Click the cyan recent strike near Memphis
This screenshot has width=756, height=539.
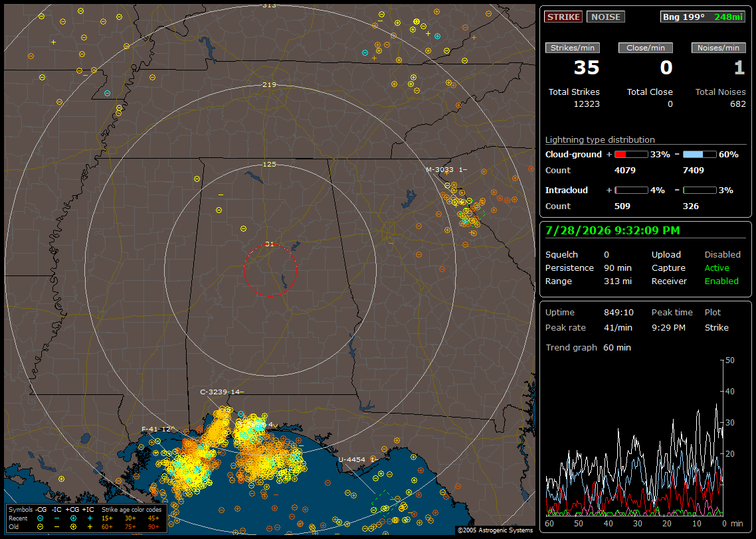[107, 93]
